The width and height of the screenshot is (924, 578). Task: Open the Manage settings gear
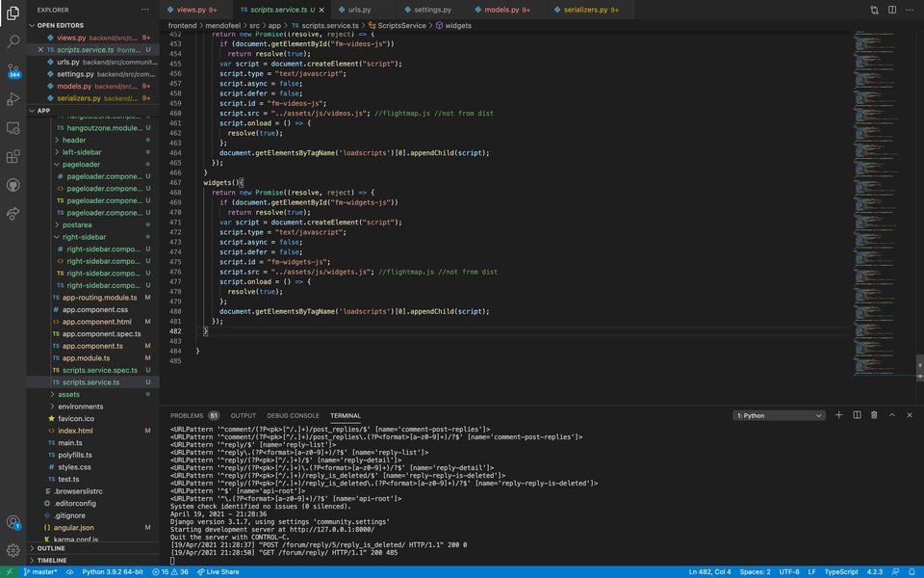click(13, 550)
